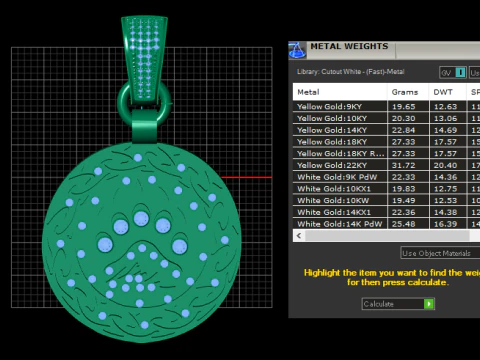Click the 20.40 DWT value

point(446,165)
